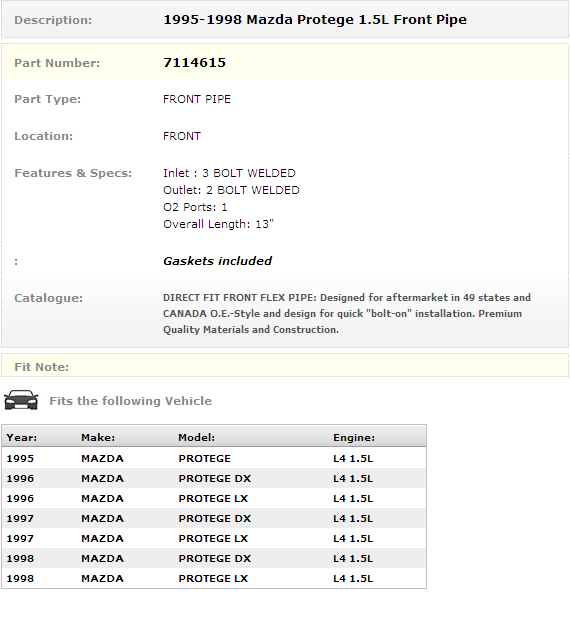Select the part number 7114615
This screenshot has width=570, height=634.
(x=194, y=63)
